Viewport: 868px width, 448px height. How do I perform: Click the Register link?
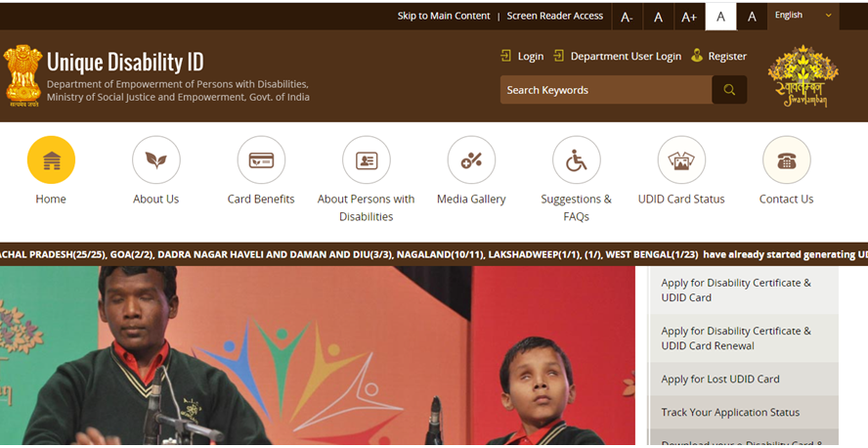[726, 57]
